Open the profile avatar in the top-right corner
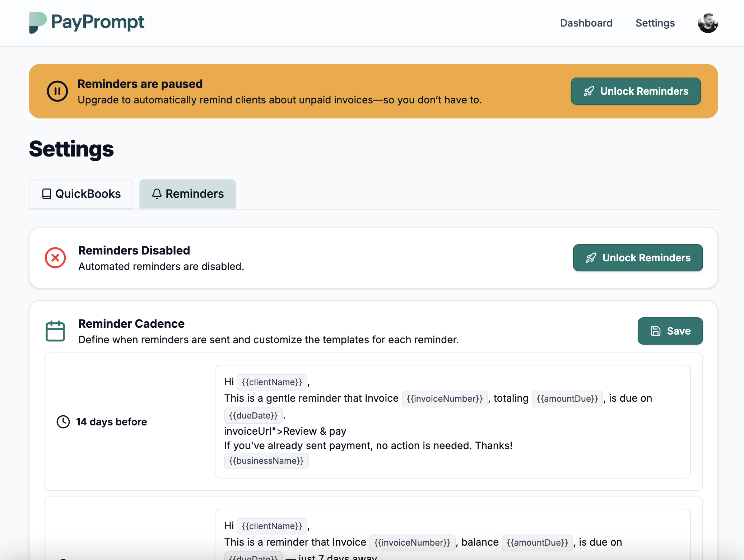The width and height of the screenshot is (744, 560). 707,23
